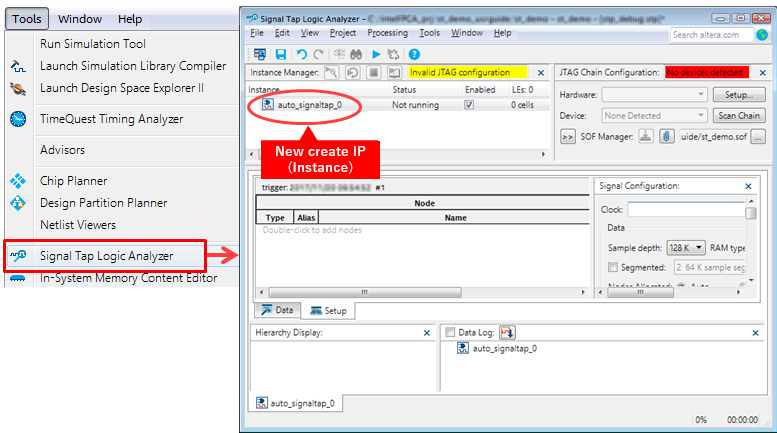This screenshot has height=433, width=777.
Task: Click the Run Analysis play icon
Action: 376,54
